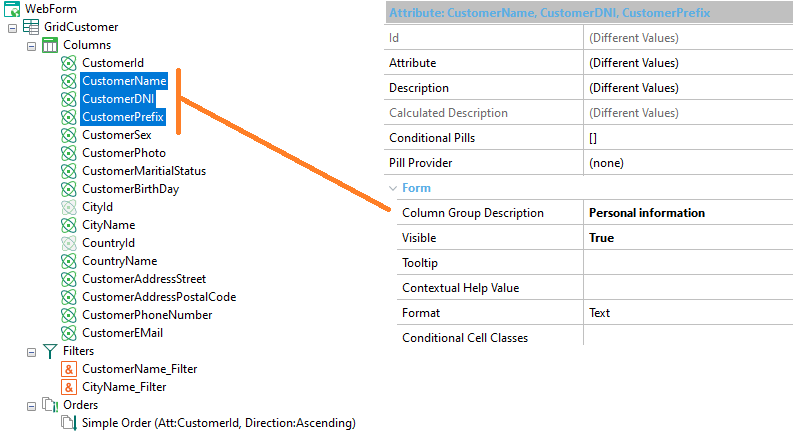Click the Tooltip property value field
Viewport: 793px width, 446px height.
click(688, 263)
